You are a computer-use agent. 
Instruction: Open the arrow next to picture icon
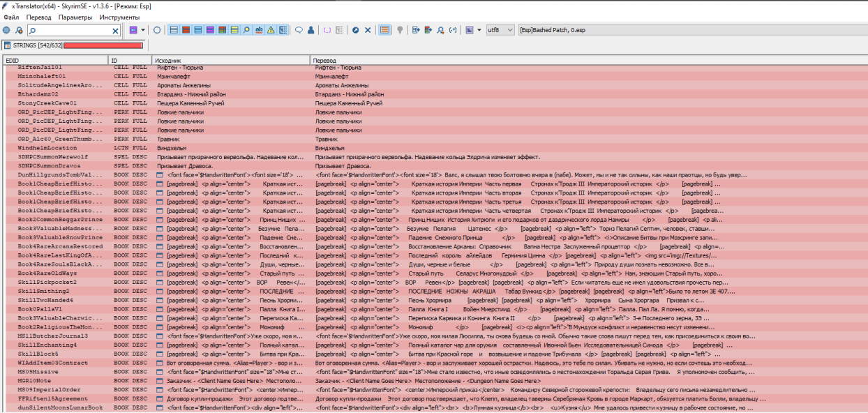(479, 30)
